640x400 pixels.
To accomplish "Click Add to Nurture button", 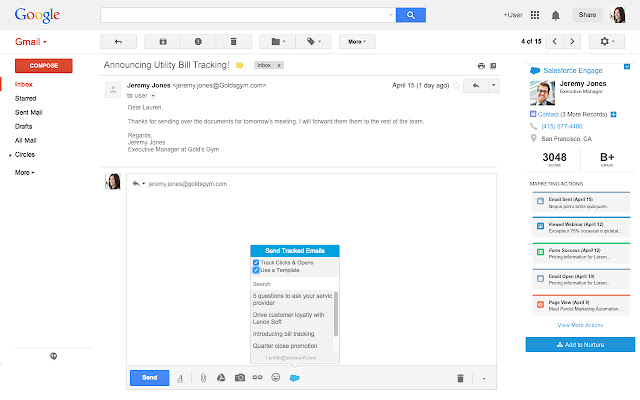I will [580, 344].
